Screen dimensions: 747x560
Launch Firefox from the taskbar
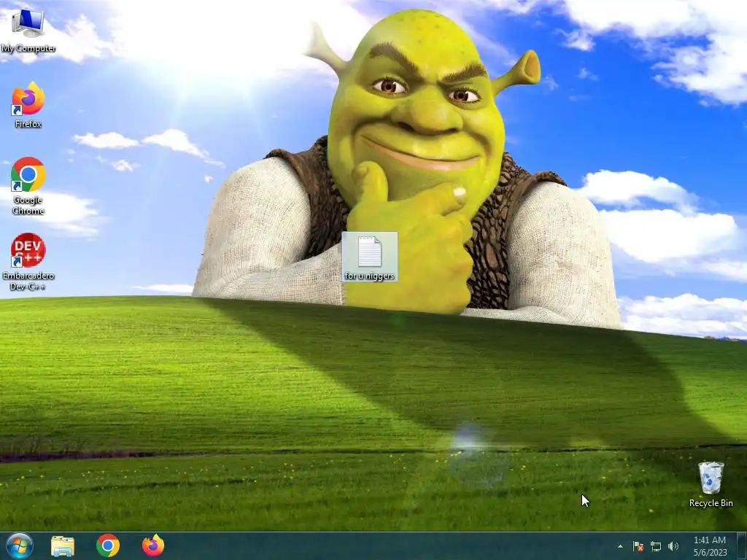(153, 545)
